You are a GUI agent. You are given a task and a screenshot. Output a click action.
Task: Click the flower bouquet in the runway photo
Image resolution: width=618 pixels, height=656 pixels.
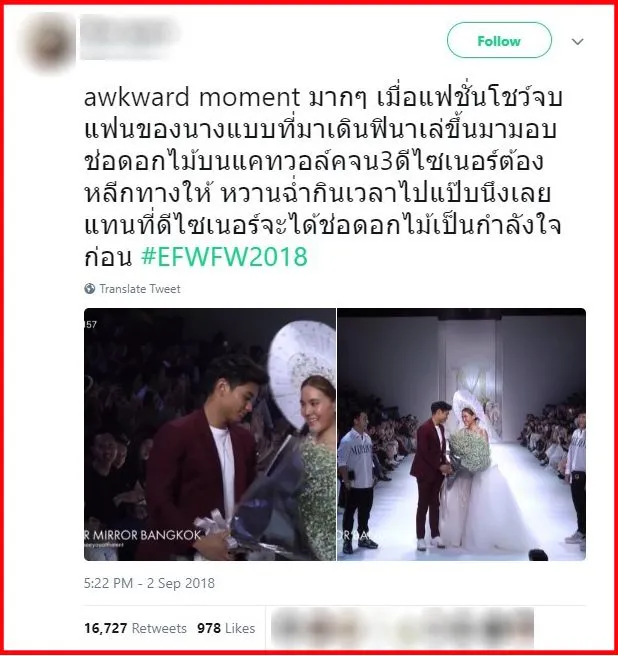coord(469,452)
